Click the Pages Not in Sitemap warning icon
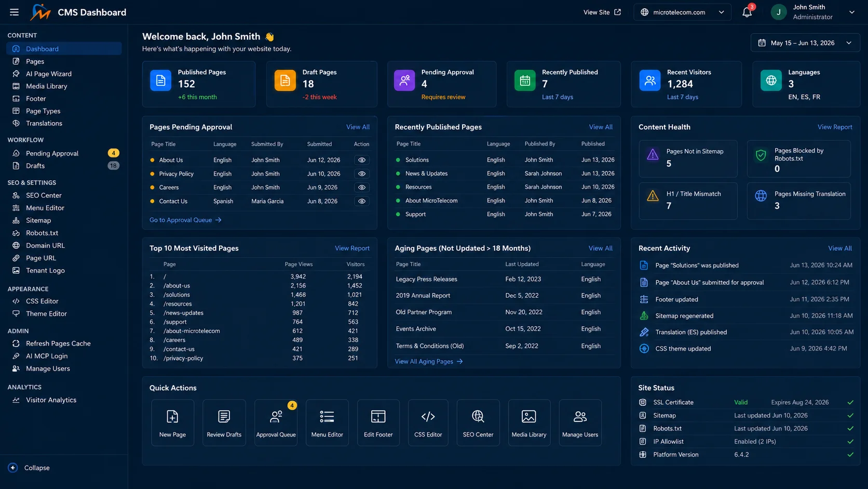 coord(653,154)
